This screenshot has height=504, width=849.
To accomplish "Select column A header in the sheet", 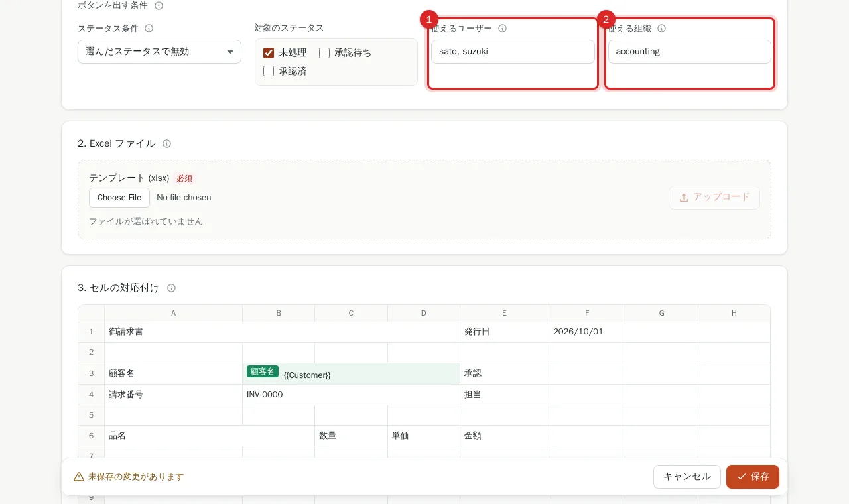I will [x=174, y=313].
